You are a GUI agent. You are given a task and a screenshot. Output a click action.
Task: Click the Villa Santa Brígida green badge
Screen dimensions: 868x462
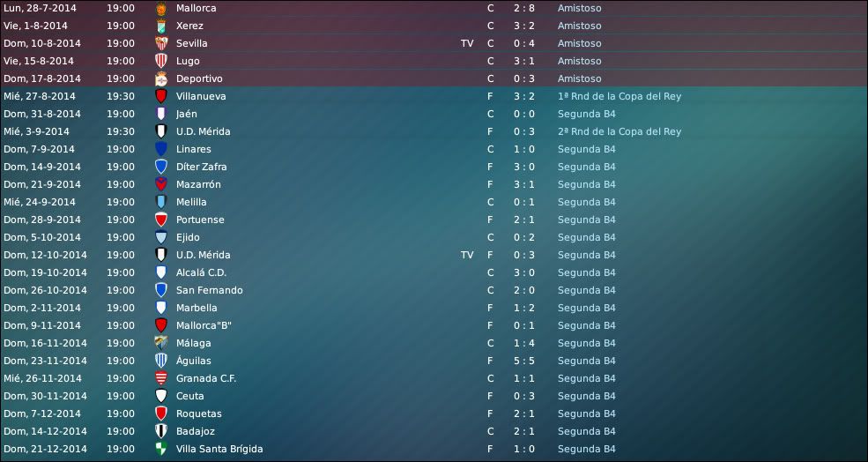click(x=161, y=449)
